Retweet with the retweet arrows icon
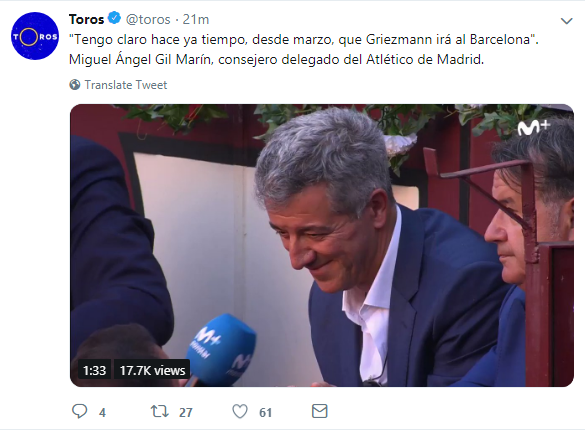Image resolution: width=585 pixels, height=430 pixels. click(160, 412)
